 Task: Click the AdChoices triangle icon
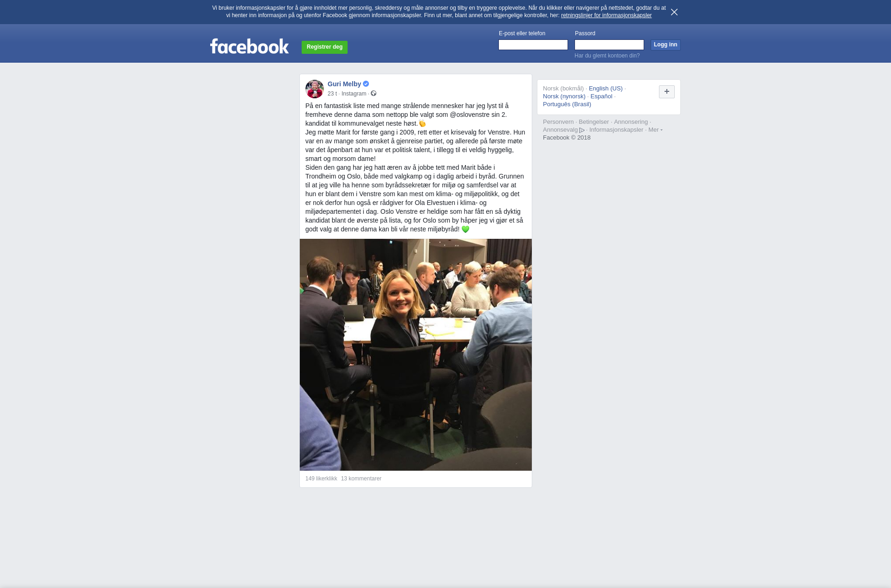(582, 130)
